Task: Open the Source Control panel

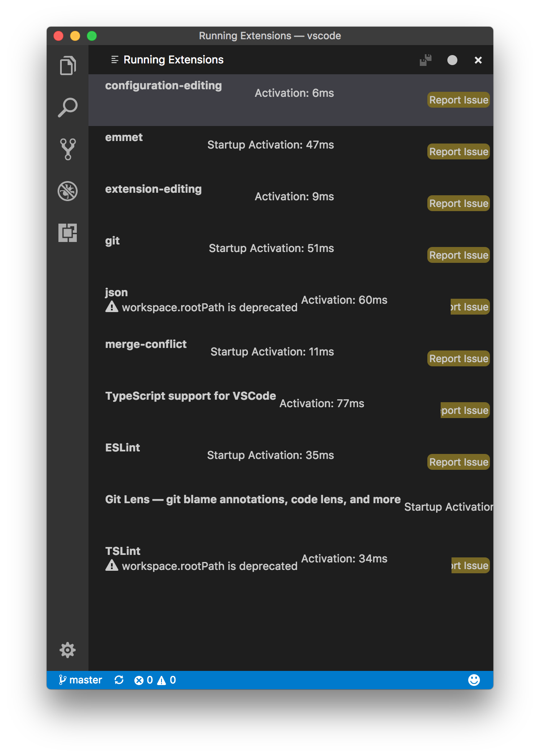Action: [67, 149]
